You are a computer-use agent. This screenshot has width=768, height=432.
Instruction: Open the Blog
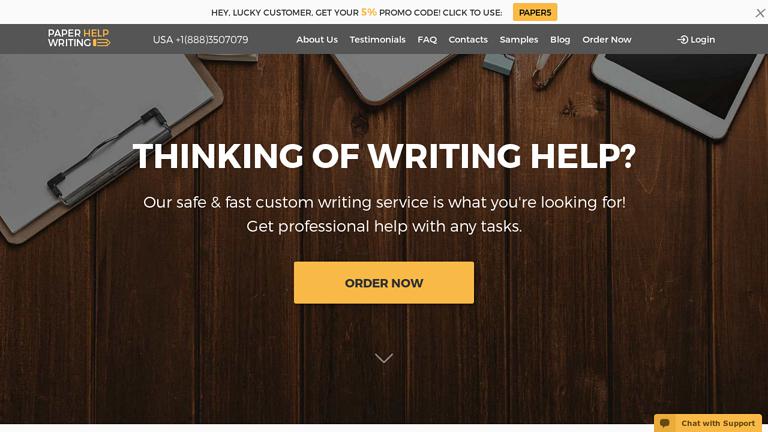[x=560, y=40]
